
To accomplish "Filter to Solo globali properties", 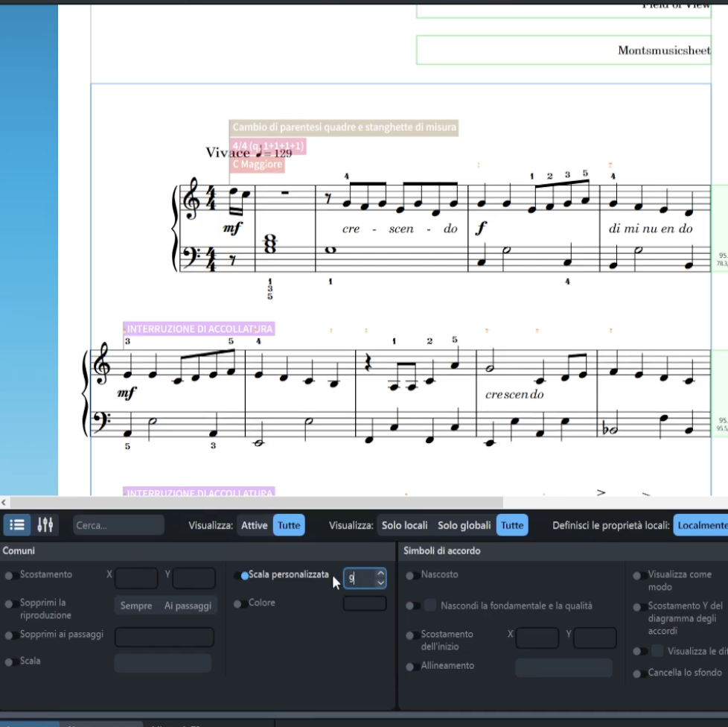I will [464, 525].
